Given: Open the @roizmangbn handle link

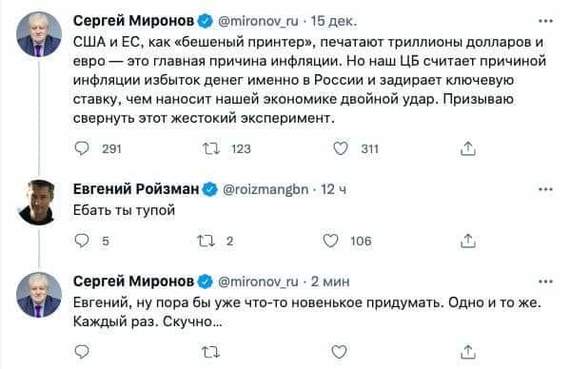Looking at the screenshot, I should (265, 189).
